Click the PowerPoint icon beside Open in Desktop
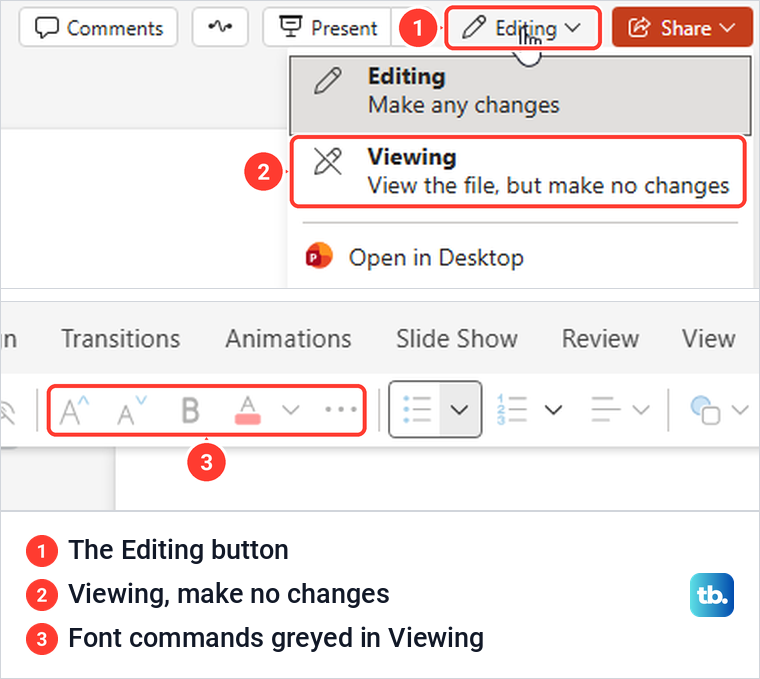Viewport: 760px width, 679px height. (x=319, y=256)
